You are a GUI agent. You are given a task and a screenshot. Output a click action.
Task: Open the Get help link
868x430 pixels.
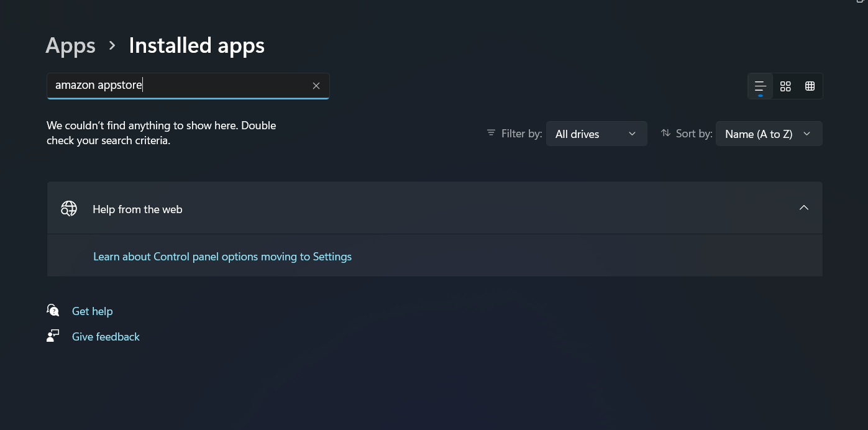[92, 311]
